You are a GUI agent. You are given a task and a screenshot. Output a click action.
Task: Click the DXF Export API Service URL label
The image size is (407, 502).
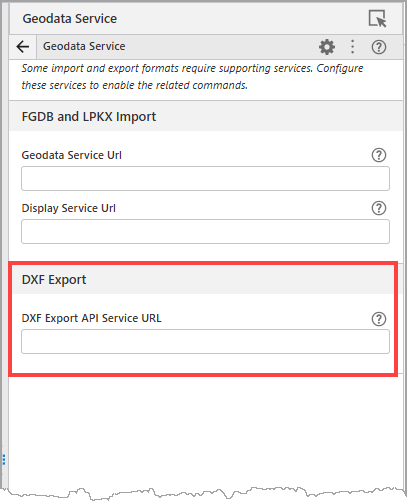coord(91,318)
